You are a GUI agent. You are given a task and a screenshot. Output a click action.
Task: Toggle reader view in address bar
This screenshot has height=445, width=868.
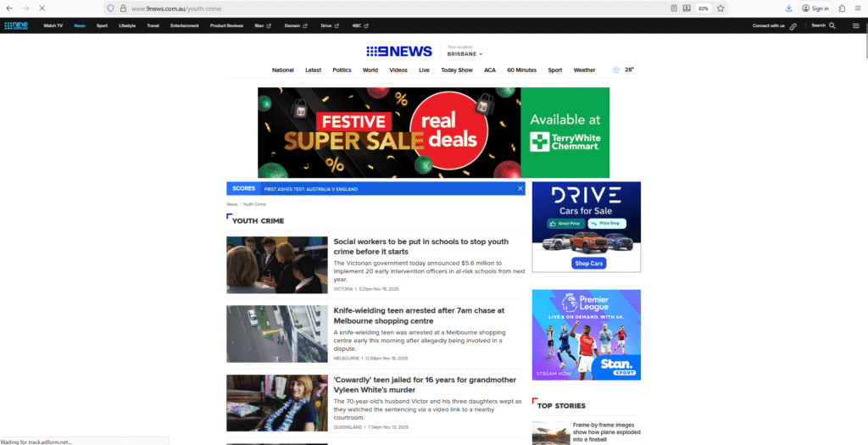(x=675, y=8)
